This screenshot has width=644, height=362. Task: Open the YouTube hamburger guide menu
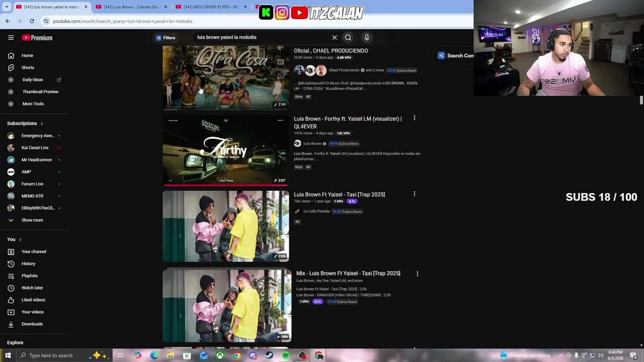pyautogui.click(x=11, y=38)
